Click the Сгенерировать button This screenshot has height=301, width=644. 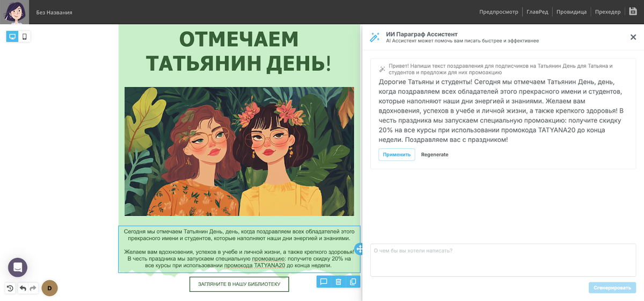[612, 288]
